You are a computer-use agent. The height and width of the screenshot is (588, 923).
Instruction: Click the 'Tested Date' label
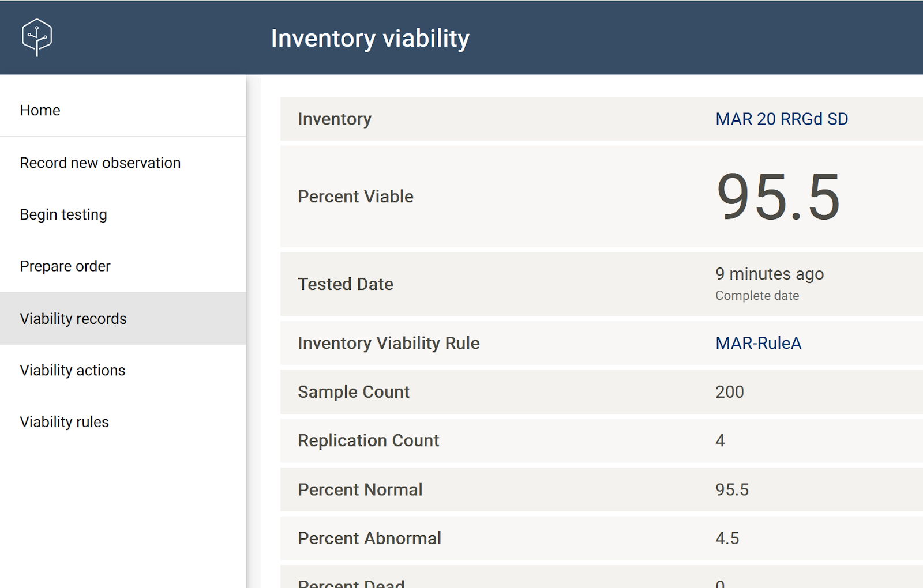click(346, 284)
